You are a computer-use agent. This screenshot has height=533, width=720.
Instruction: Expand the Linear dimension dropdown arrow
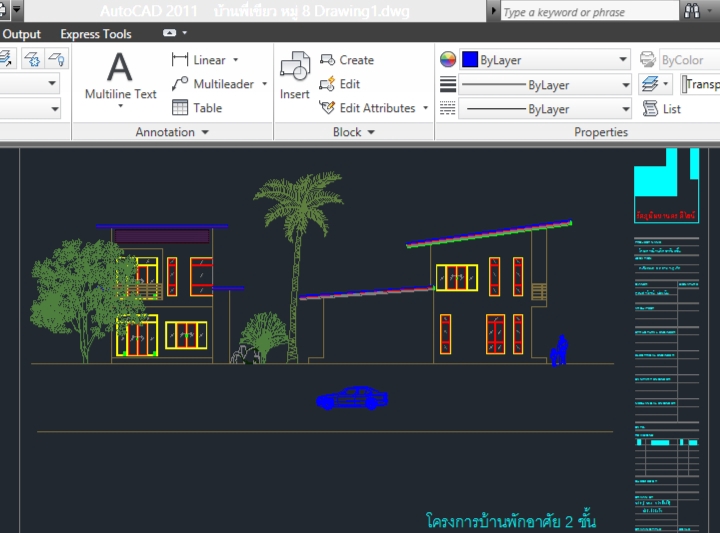click(x=236, y=60)
